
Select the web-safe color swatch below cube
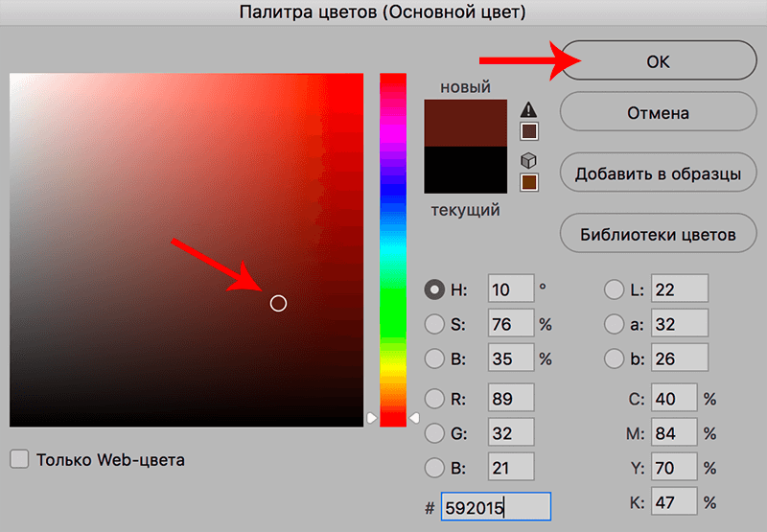pos(528,181)
